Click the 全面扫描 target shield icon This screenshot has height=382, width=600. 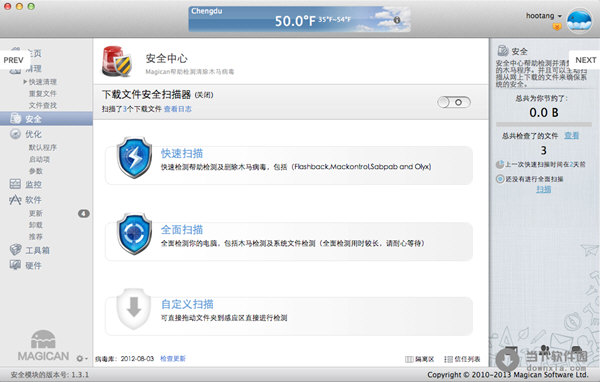tap(134, 234)
